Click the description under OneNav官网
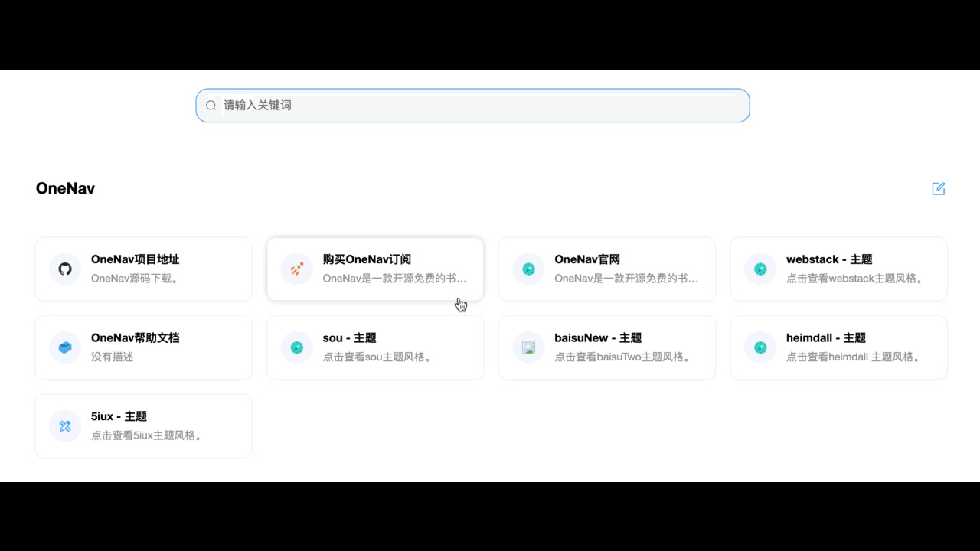The height and width of the screenshot is (551, 980). click(x=626, y=279)
